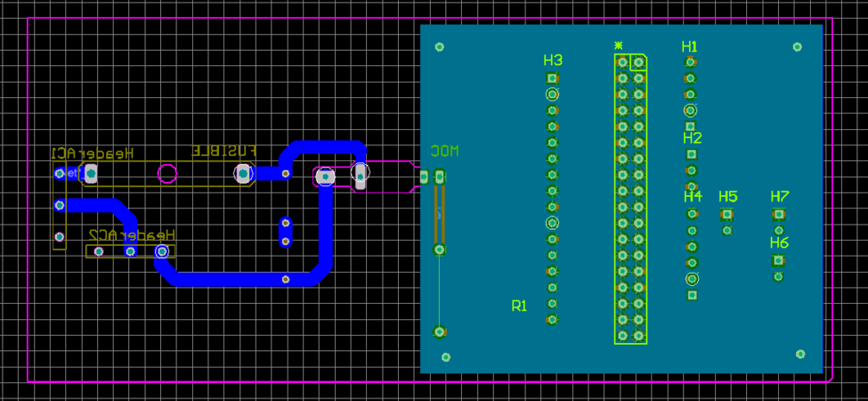Viewport: 868px width, 401px height.
Task: Select the H3 designator label
Action: coord(553,61)
